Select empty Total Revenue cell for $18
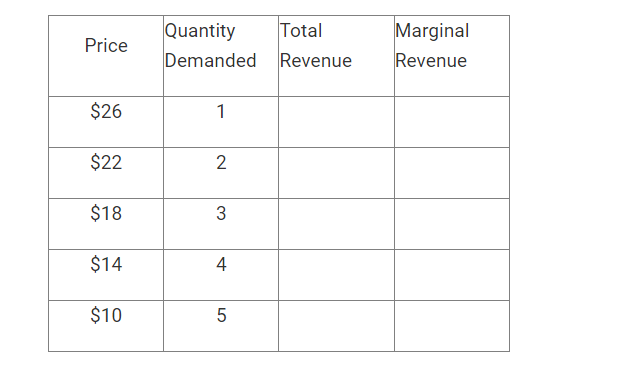The image size is (631, 376). pyautogui.click(x=336, y=224)
